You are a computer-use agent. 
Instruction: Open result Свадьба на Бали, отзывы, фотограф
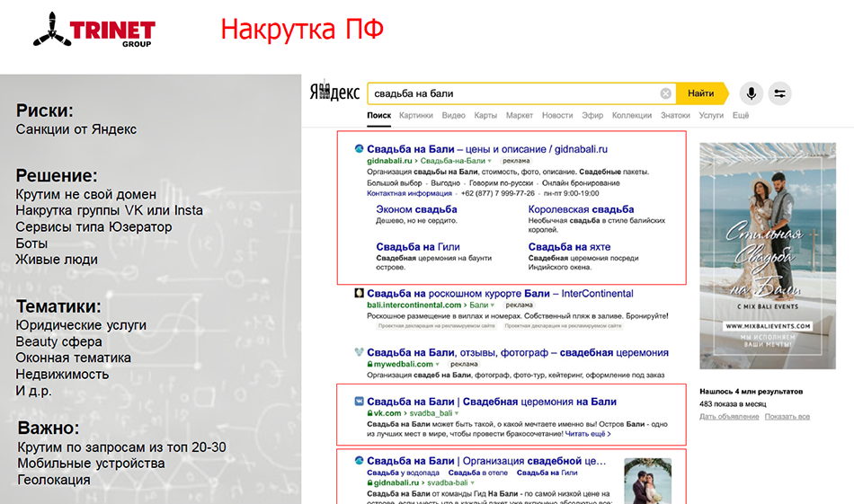click(x=518, y=352)
